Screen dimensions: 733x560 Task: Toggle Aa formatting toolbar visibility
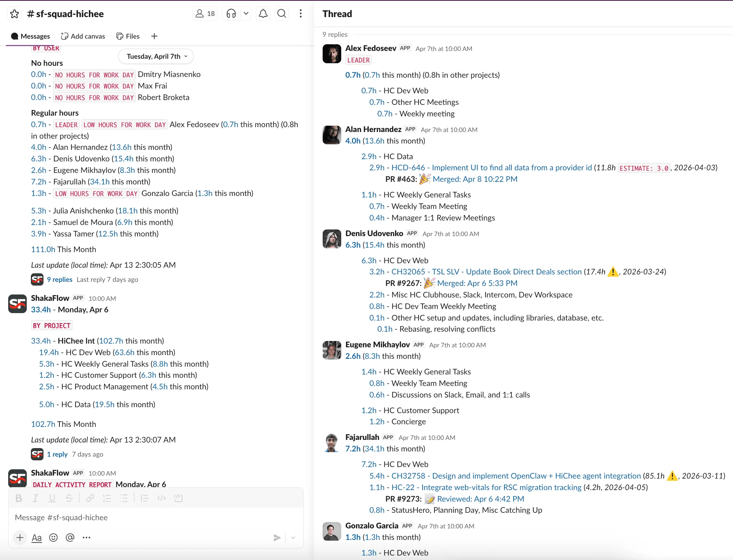(36, 537)
